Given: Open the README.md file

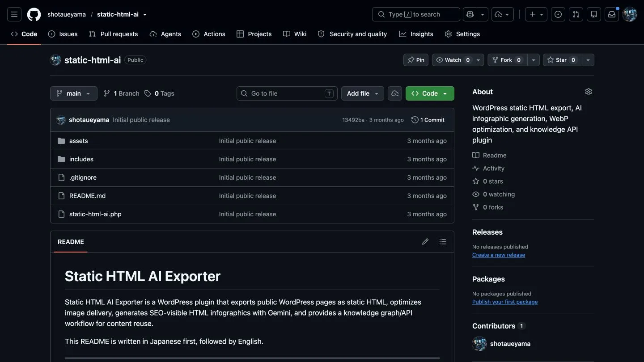Looking at the screenshot, I should tap(87, 196).
